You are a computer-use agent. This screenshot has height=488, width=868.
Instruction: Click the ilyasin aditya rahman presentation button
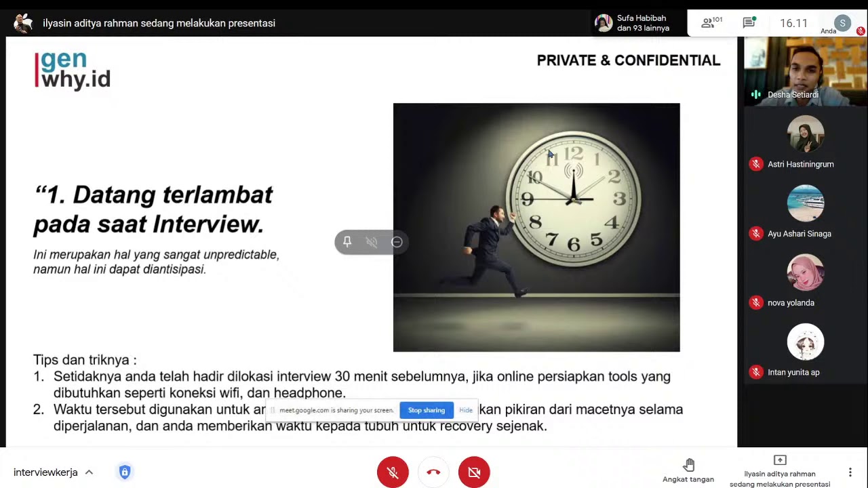(x=780, y=471)
